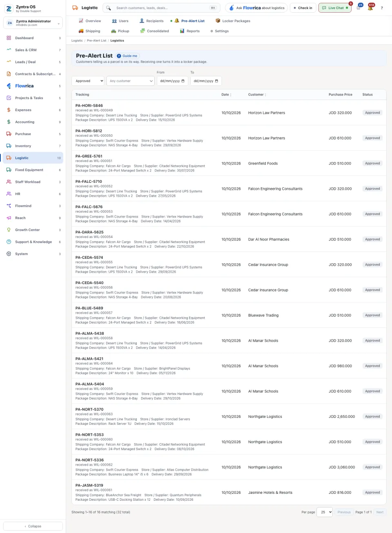Image resolution: width=392 pixels, height=533 pixels.
Task: Sort table by Customer column
Action: (257, 95)
